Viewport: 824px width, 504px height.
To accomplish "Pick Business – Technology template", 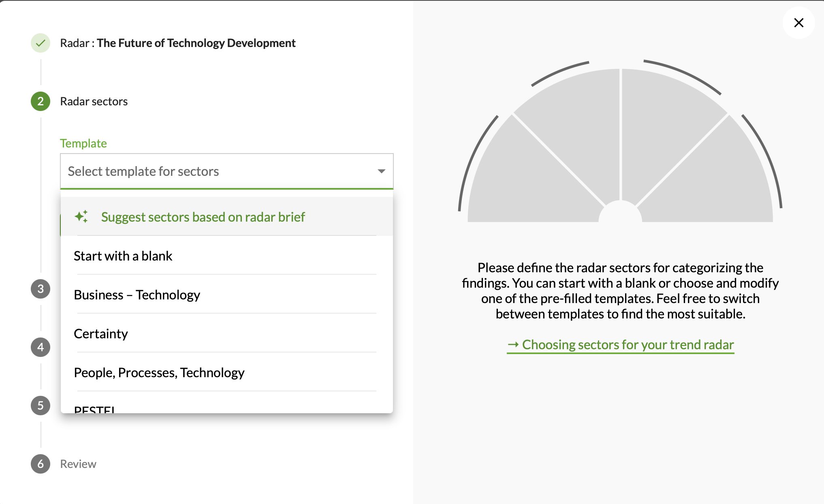I will 137,295.
